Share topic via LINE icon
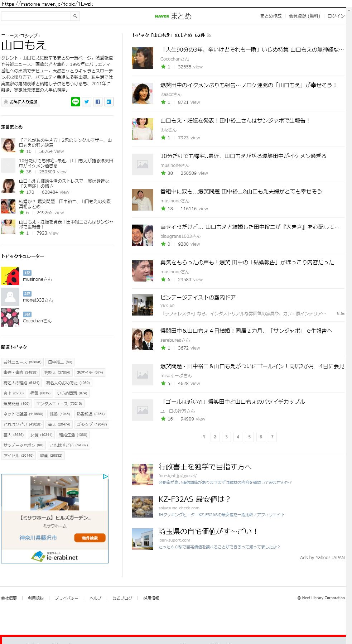The width and height of the screenshot is (352, 644). pos(75,102)
